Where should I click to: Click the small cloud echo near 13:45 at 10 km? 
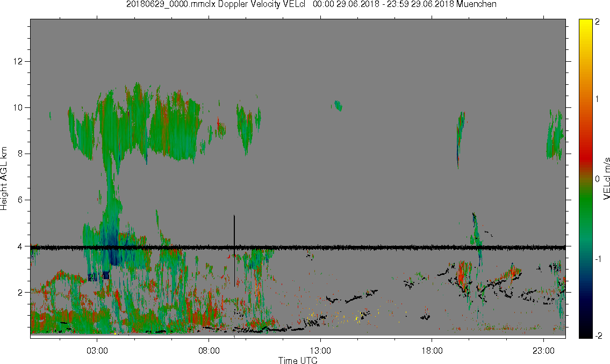(338, 105)
